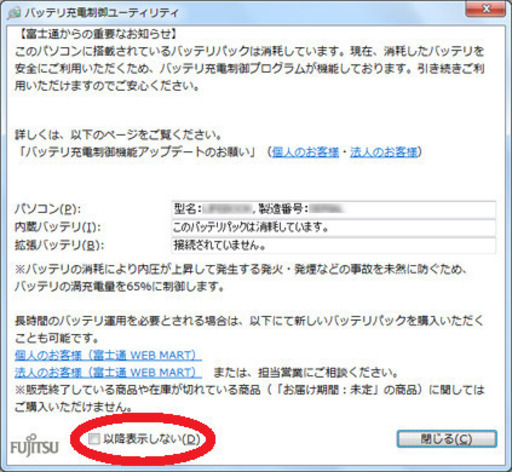Click text または、担当営業にご相談ください。
This screenshot has height=472, width=512.
(x=305, y=372)
